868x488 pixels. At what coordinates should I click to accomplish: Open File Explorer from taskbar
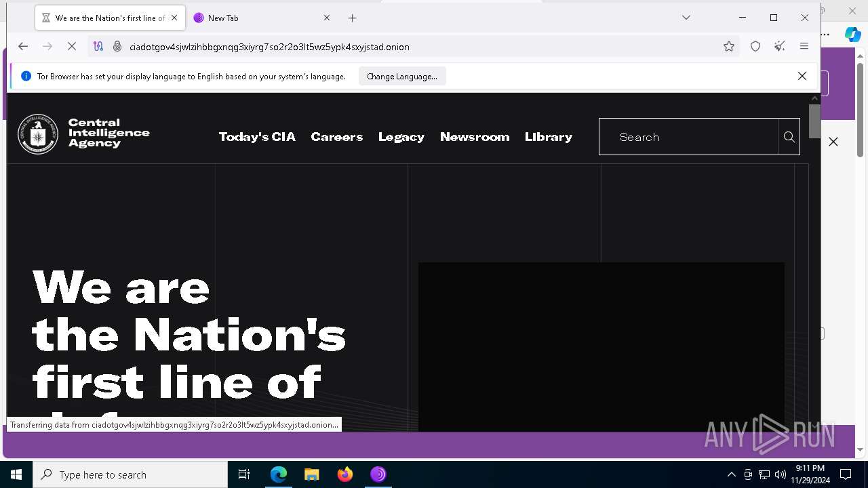click(x=312, y=474)
